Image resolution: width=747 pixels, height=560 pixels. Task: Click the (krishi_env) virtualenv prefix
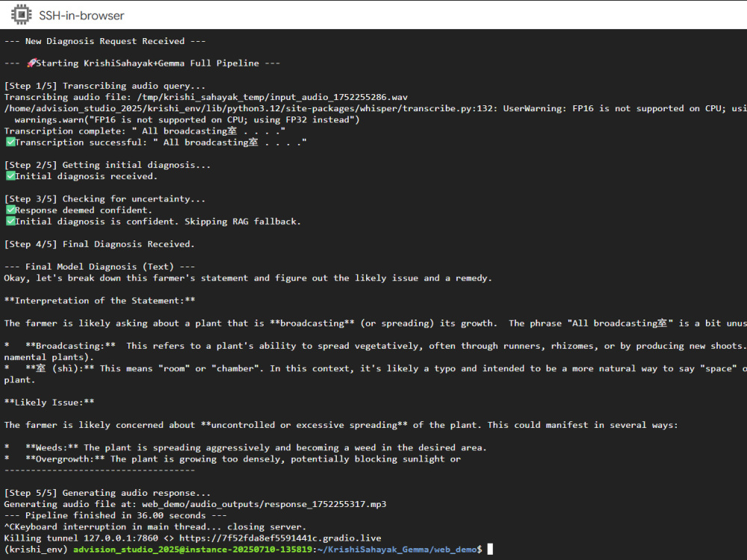click(x=36, y=550)
